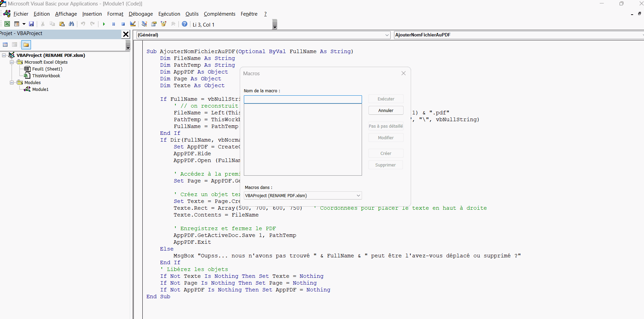644x319 pixels.
Task: Click the View Microsoft Excel icon
Action: point(7,24)
